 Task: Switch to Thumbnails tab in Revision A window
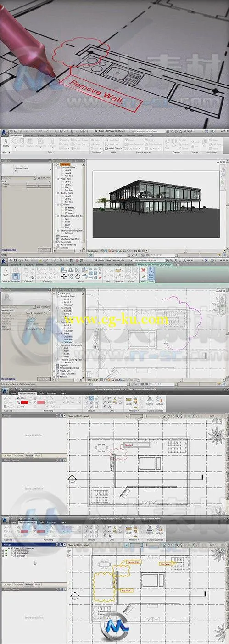17,584
